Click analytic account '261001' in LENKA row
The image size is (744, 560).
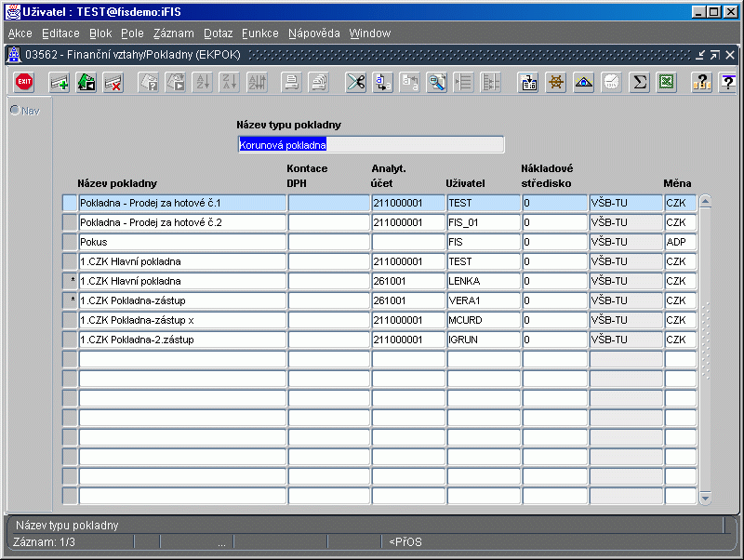tap(408, 281)
